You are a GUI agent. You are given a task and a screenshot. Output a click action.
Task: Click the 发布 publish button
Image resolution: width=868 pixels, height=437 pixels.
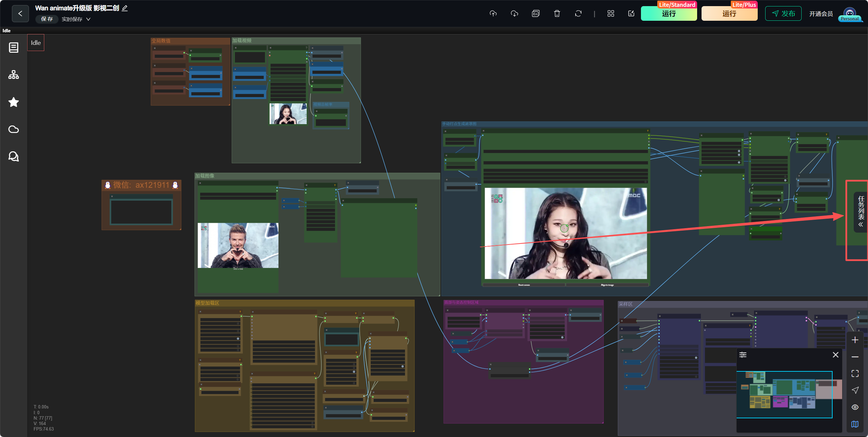(783, 14)
